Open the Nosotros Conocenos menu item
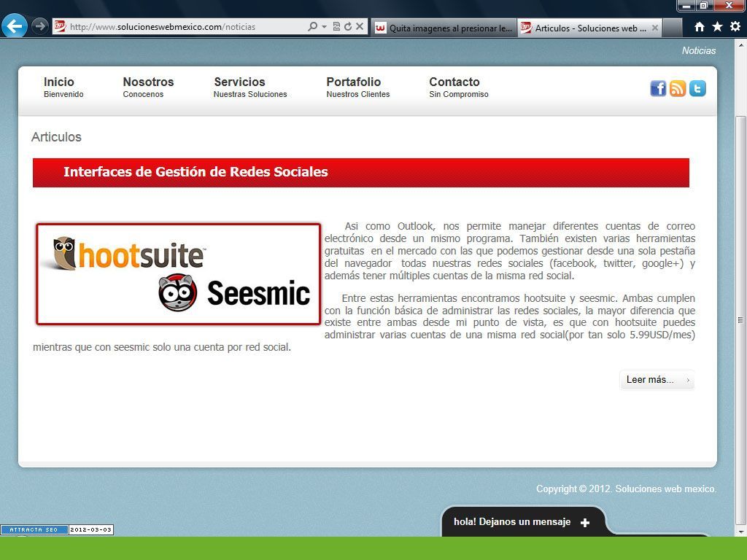The height and width of the screenshot is (560, 747). tap(148, 87)
